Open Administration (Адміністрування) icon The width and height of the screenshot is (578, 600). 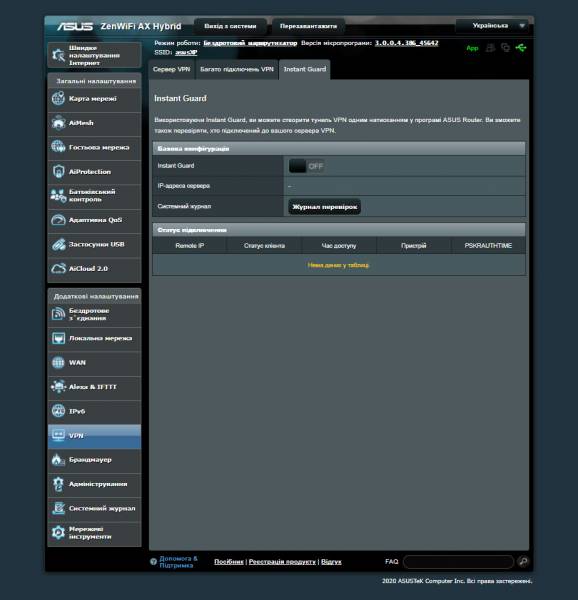pos(59,484)
